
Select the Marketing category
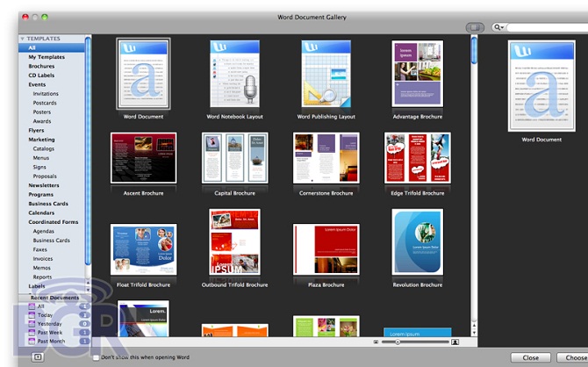click(41, 140)
